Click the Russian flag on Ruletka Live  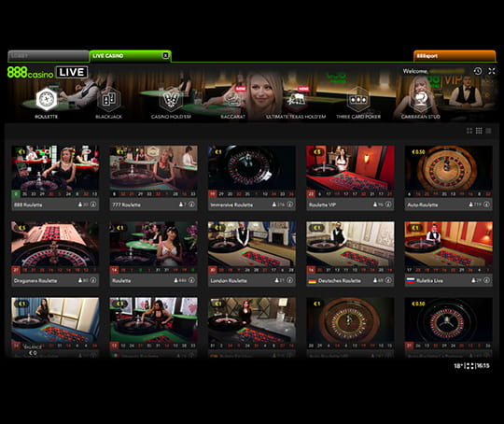[x=411, y=280]
